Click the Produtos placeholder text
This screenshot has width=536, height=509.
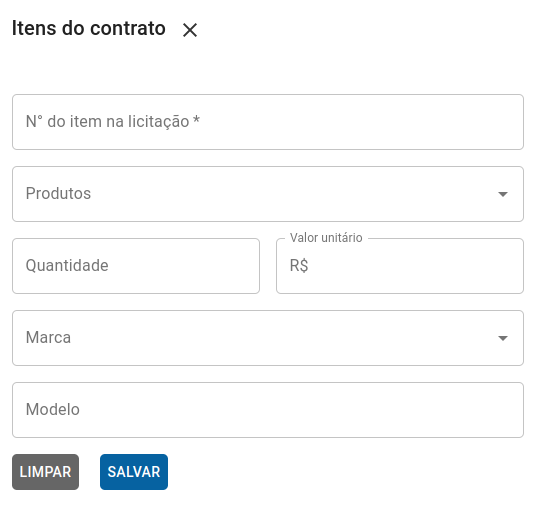(58, 193)
